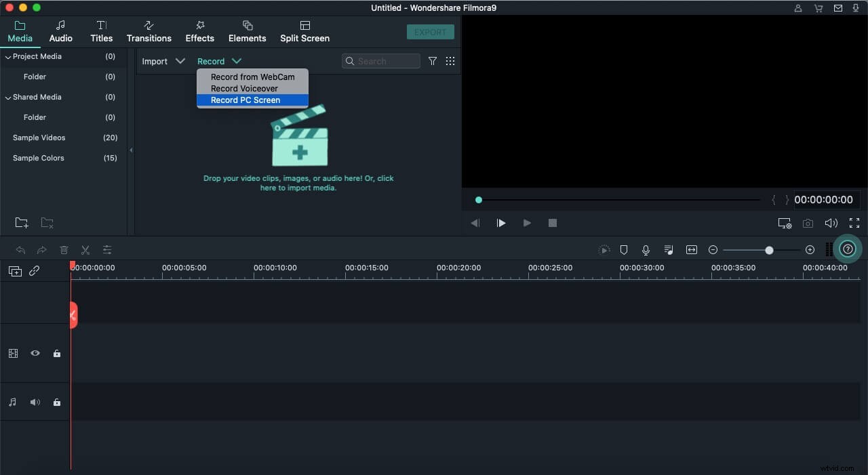Select Record PC Screen from the menu

pyautogui.click(x=245, y=100)
